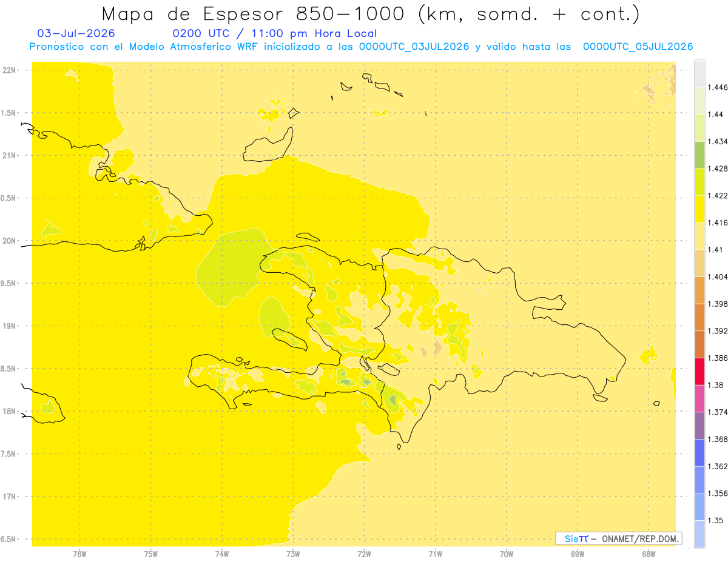Screen dimensions: 728x562
Task: Click the '72W' longitude label
Action: pos(364,554)
